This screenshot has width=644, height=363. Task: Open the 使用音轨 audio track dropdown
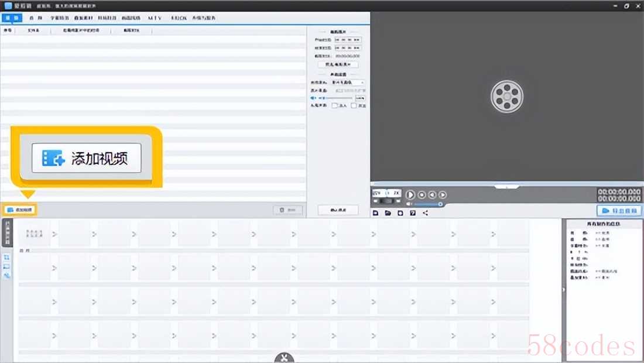(x=348, y=83)
